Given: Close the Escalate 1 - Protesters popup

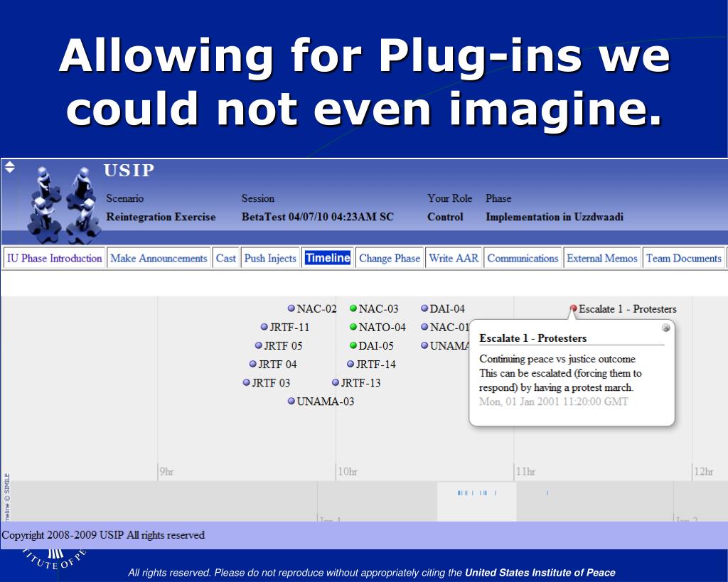Looking at the screenshot, I should point(665,328).
